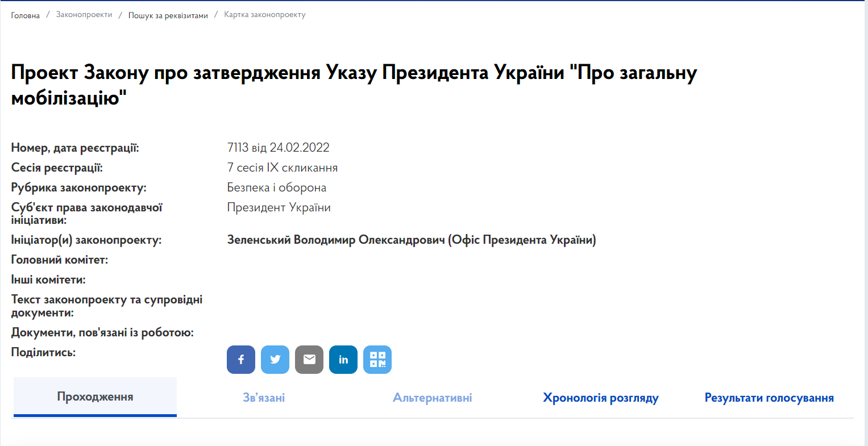This screenshot has width=868, height=446.
Task: Open the Проходження tab
Action: [95, 397]
